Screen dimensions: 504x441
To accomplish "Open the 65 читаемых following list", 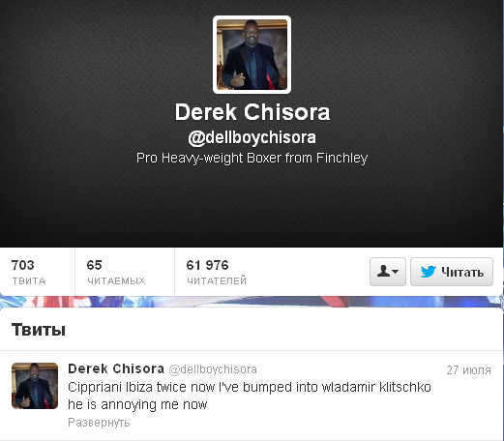I will pyautogui.click(x=116, y=273).
